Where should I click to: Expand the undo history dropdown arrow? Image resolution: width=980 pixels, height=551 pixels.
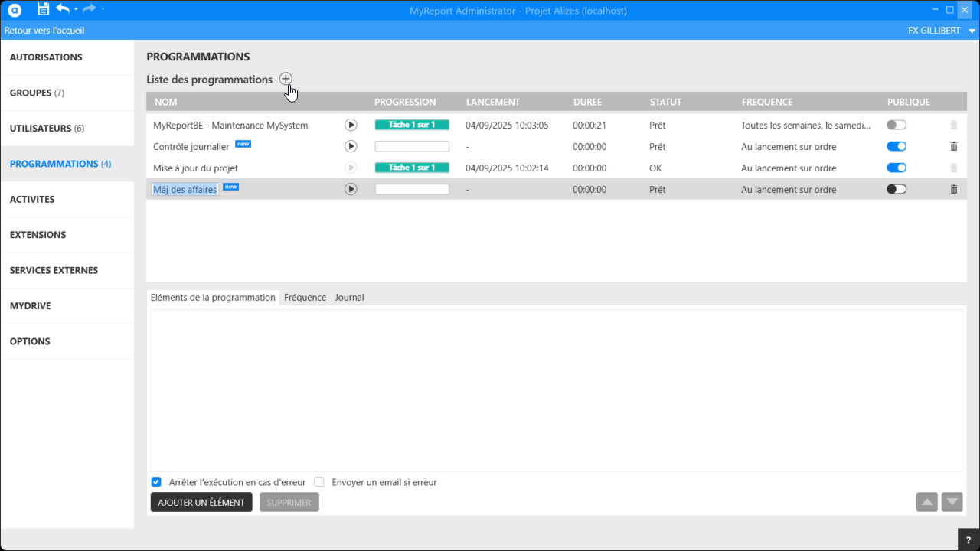point(76,10)
